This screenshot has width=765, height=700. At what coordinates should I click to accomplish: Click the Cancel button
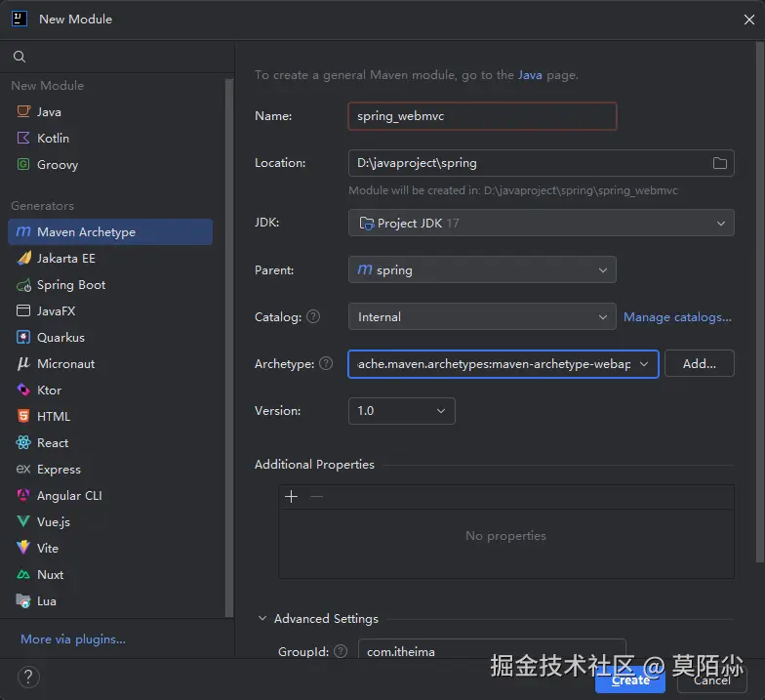click(712, 679)
